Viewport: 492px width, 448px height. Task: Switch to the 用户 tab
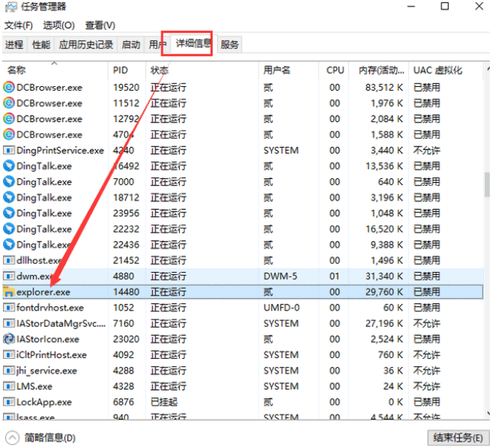157,45
